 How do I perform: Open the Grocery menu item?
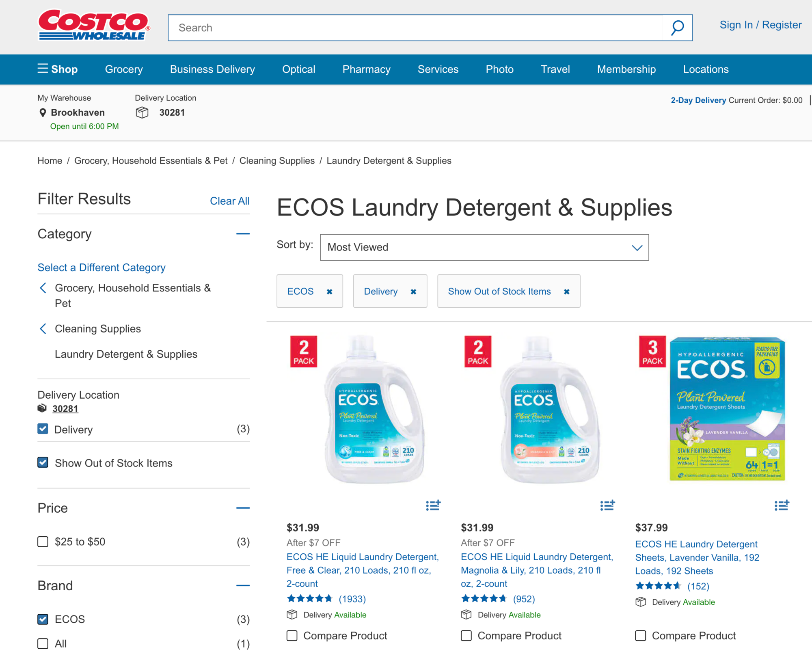coord(124,69)
